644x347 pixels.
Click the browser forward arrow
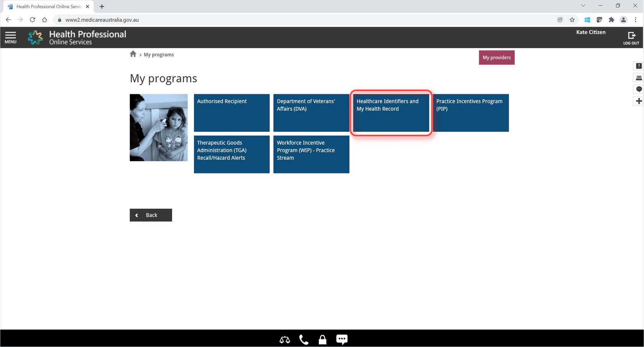coord(20,20)
